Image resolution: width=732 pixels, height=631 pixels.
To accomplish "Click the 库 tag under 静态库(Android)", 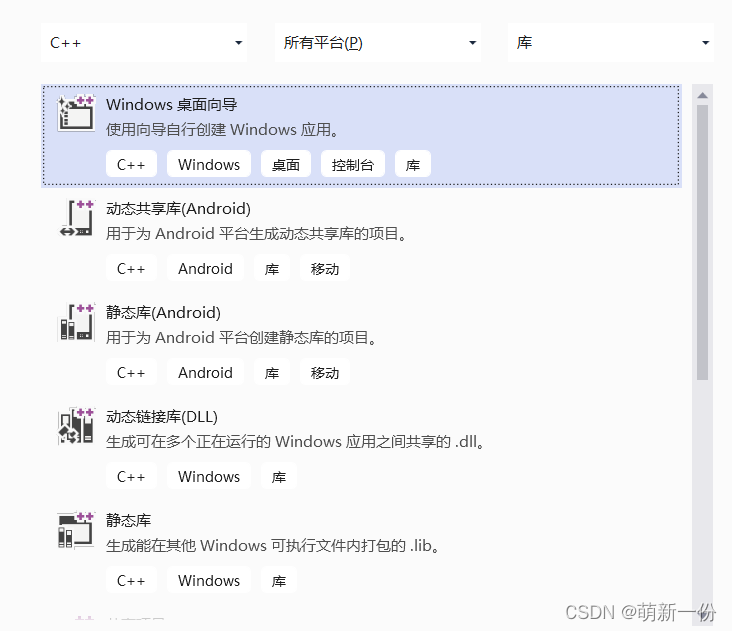I will [272, 372].
